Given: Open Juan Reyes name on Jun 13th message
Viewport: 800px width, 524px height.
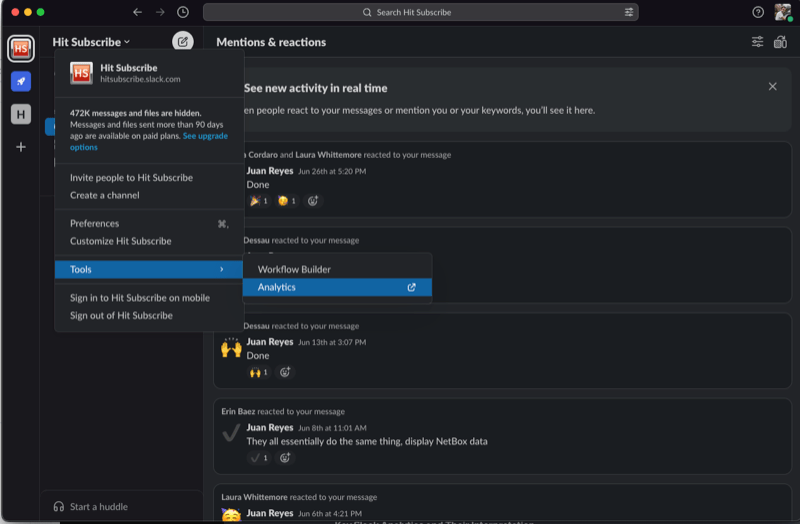Looking at the screenshot, I should 270,342.
